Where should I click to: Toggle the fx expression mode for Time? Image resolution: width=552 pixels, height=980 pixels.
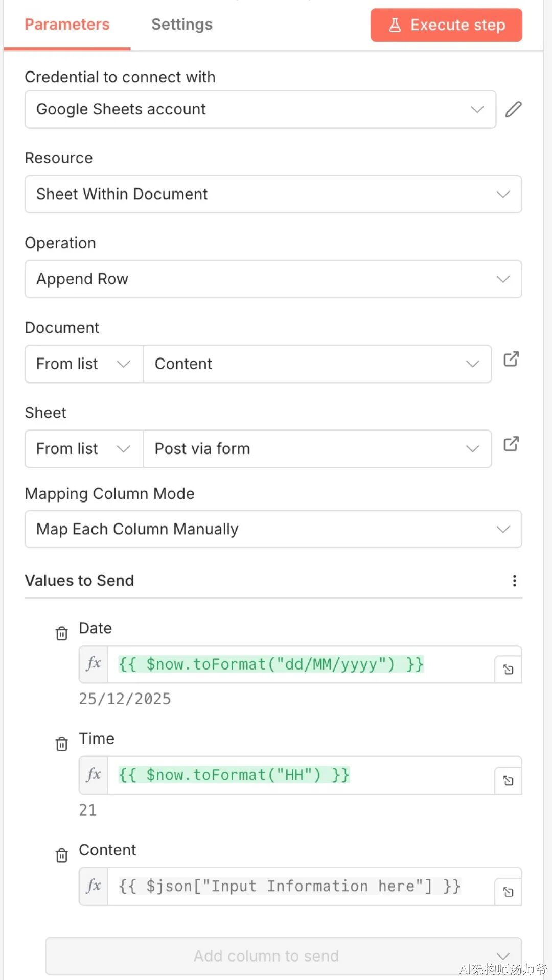(94, 775)
